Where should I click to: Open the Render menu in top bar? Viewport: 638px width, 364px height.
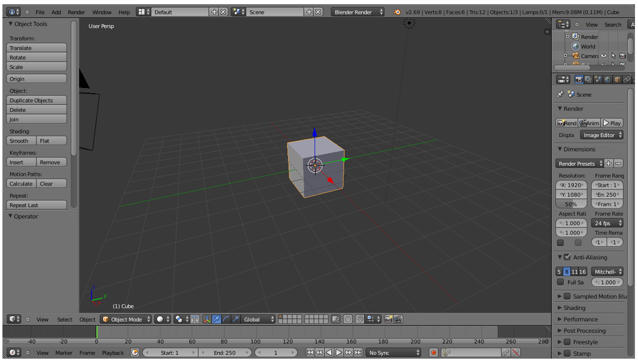click(76, 12)
